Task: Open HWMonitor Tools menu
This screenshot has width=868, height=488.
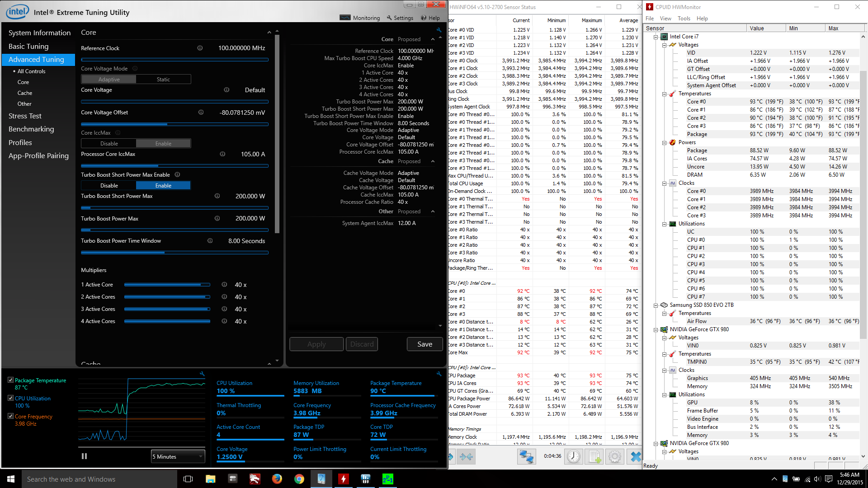Action: coord(684,19)
